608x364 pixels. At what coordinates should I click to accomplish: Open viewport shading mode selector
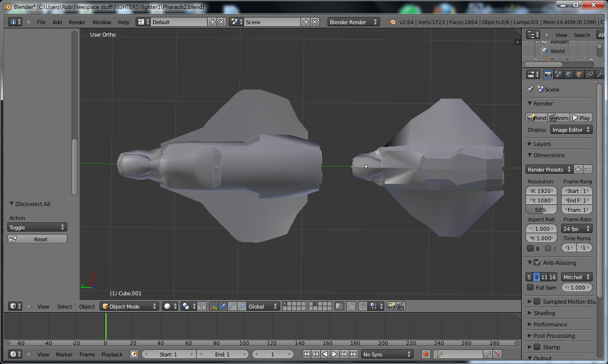click(x=170, y=307)
